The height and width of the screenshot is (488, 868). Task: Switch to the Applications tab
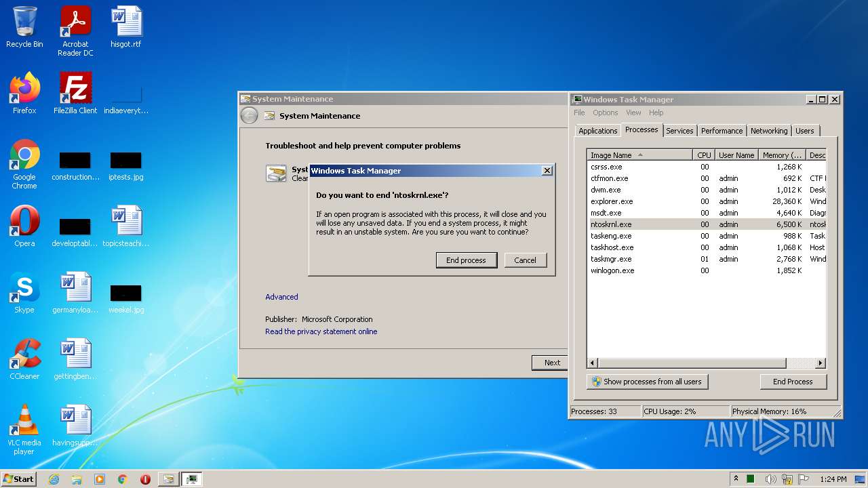tap(598, 131)
